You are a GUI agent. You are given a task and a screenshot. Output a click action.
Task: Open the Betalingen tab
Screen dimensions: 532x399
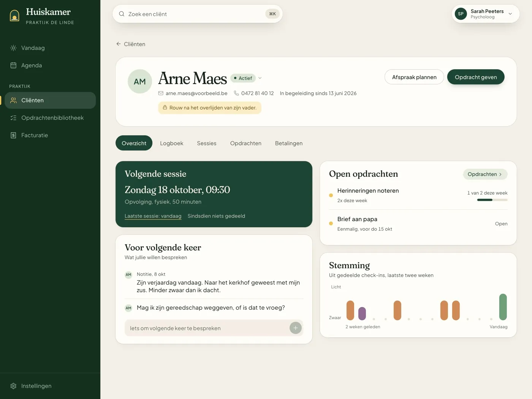click(x=289, y=143)
